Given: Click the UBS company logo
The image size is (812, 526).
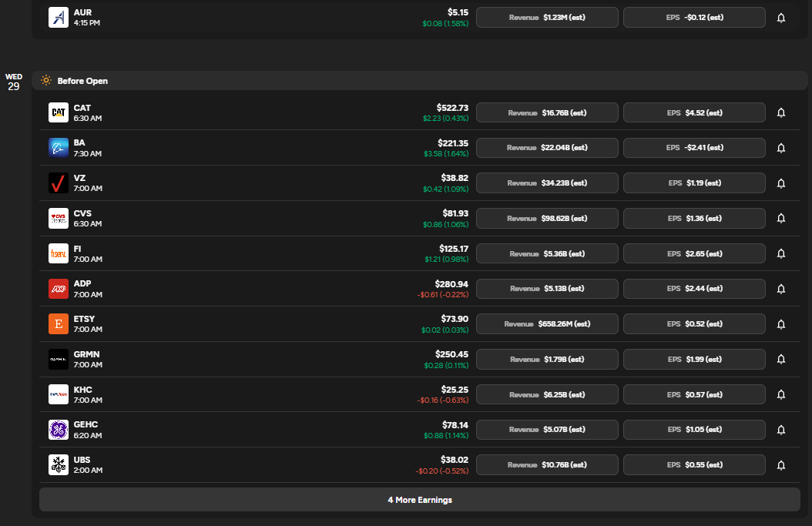Looking at the screenshot, I should 59,465.
